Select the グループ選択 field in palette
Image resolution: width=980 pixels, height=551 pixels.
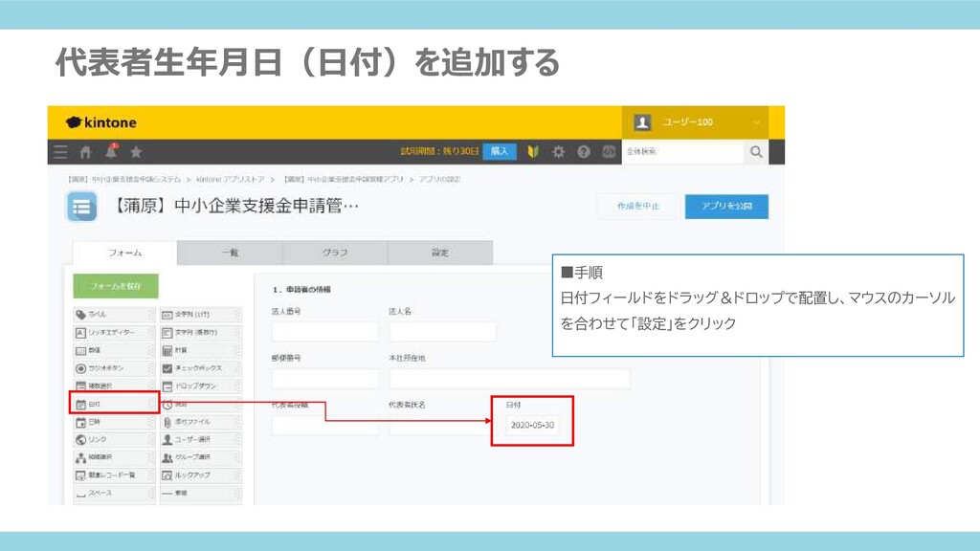click(x=201, y=457)
